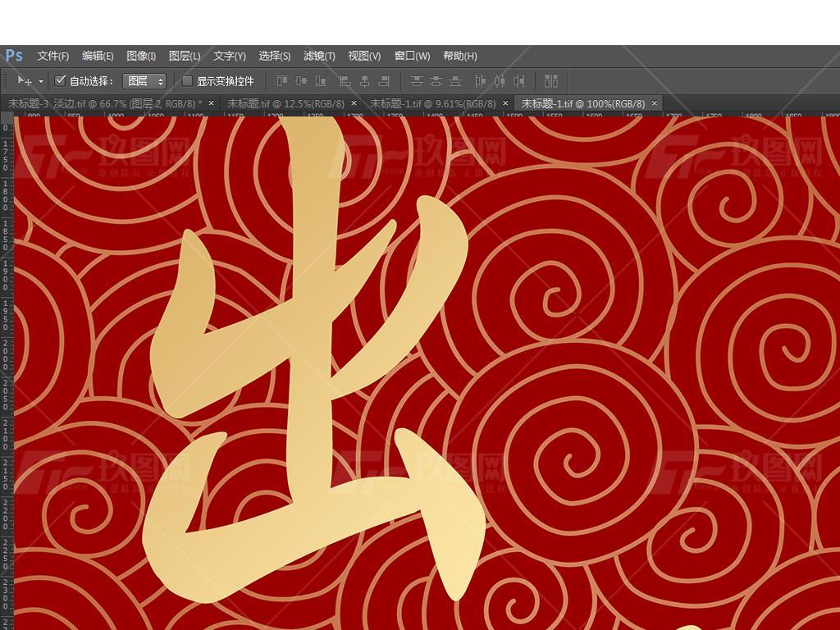Open the 文字(Y) menu
This screenshot has height=630, width=840.
tap(230, 56)
